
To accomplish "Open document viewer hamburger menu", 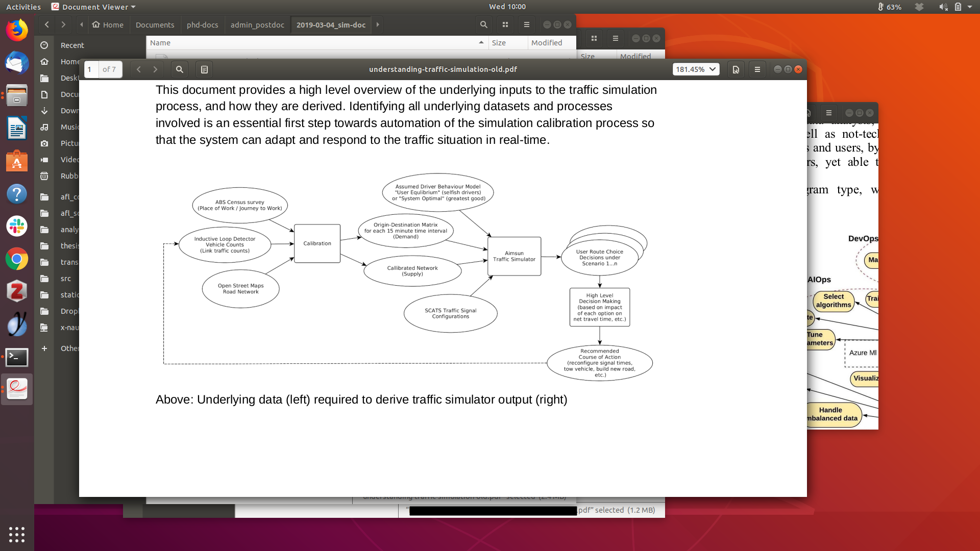I will [x=757, y=69].
